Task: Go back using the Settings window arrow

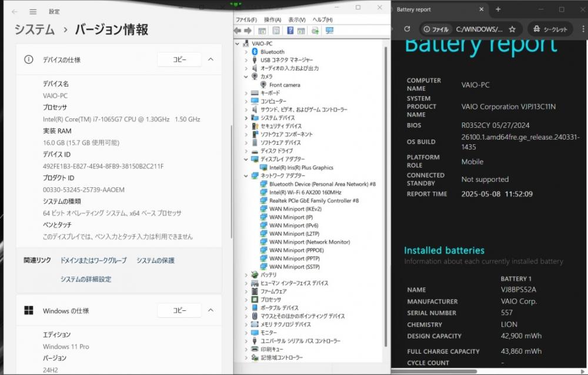Action: [15, 12]
